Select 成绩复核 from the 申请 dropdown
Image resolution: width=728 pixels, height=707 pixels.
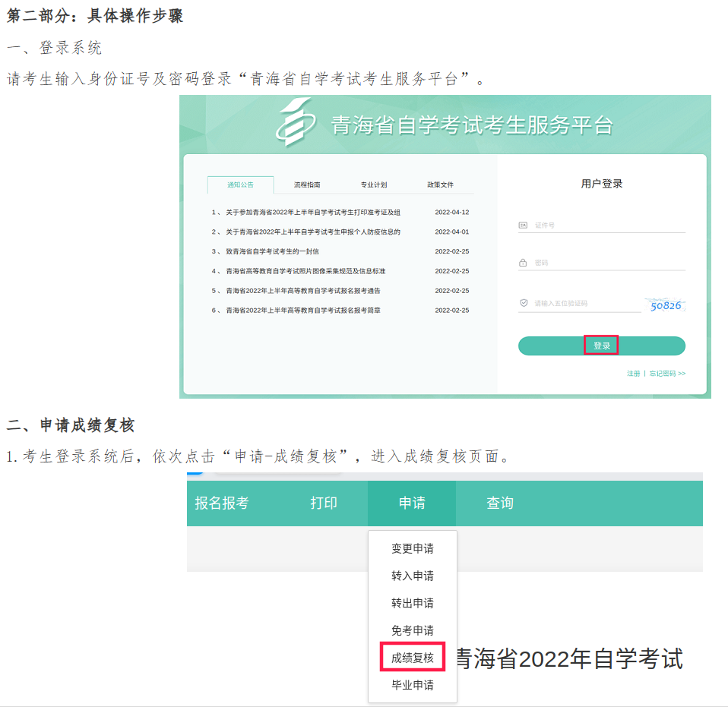411,658
